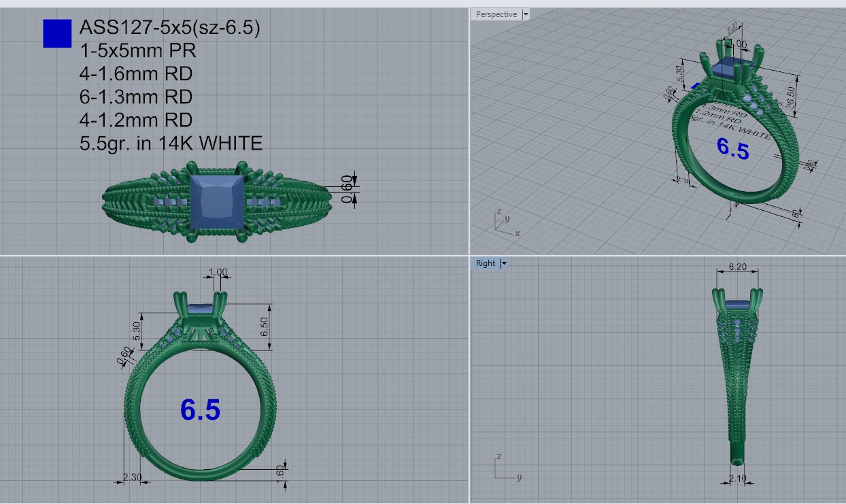Screen dimensions: 846x504
Task: Click the Right viewport title label
Action: click(x=486, y=263)
